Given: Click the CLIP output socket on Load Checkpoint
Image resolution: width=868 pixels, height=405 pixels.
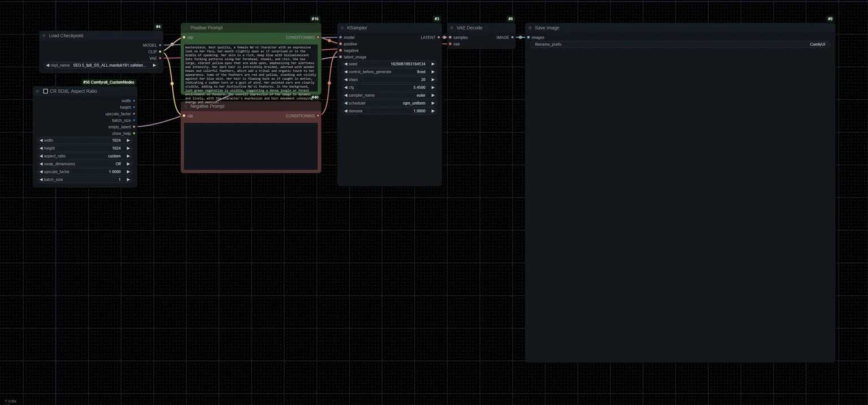Looking at the screenshot, I should point(160,51).
